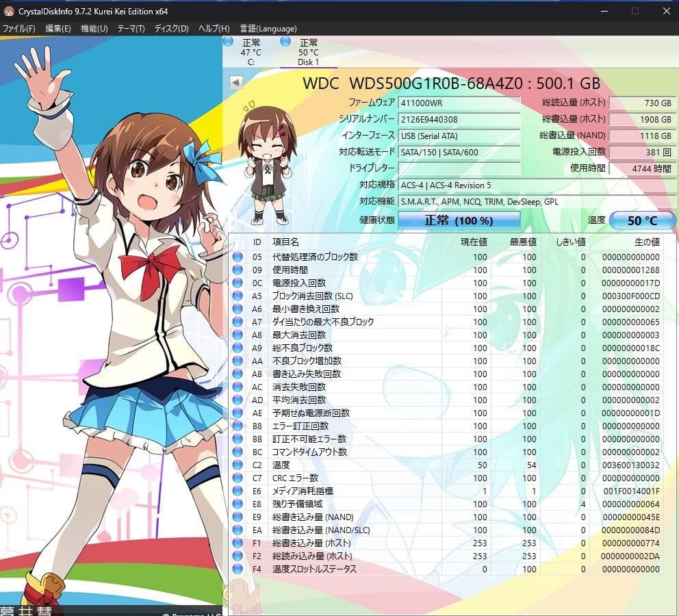
Task: Click the blue status icon of row AD
Action: point(238,400)
